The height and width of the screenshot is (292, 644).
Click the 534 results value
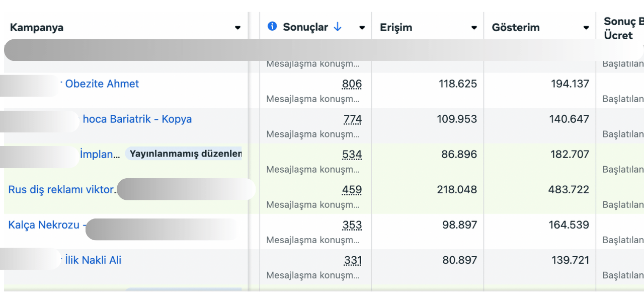[352, 155]
